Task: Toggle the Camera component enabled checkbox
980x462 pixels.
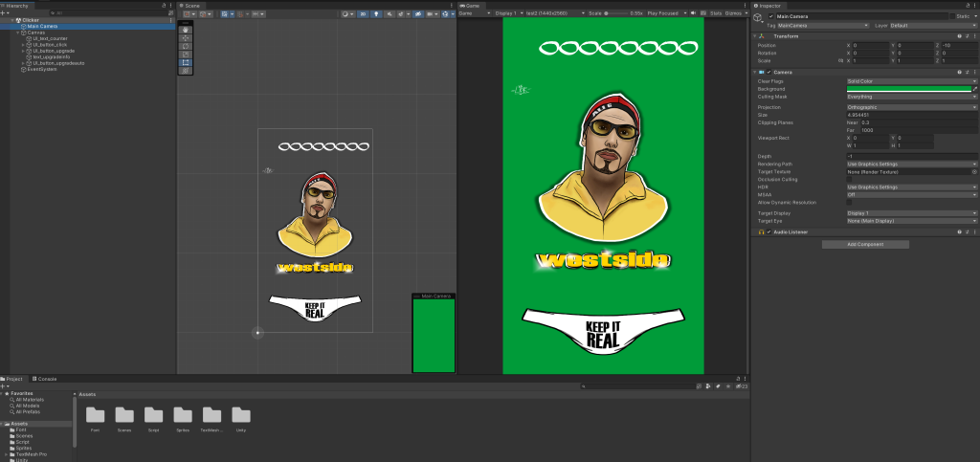Action: (768, 72)
